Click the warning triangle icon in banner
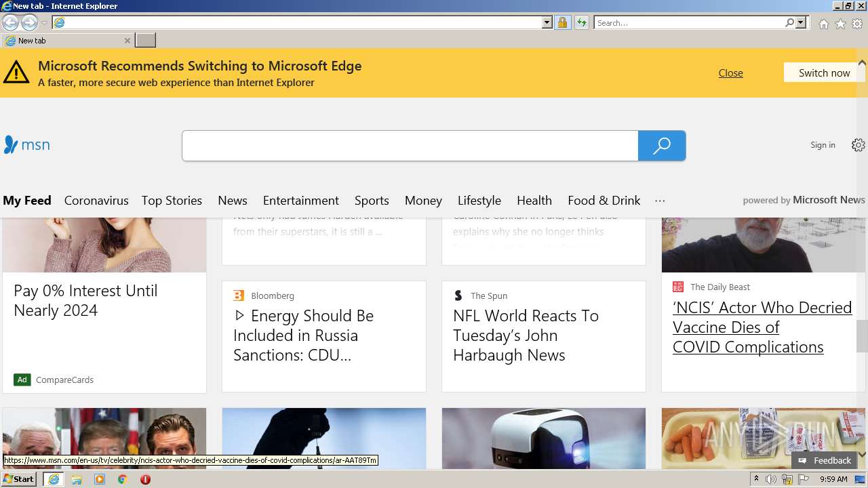The height and width of the screenshot is (488, 868). click(x=16, y=72)
